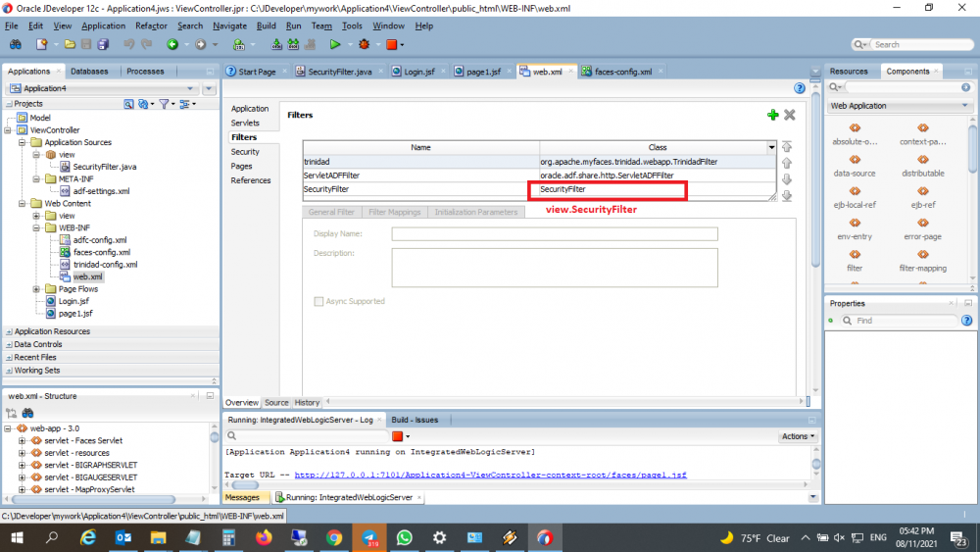Viewport: 980px width, 552px height.
Task: Click the Save All toolbar icon
Action: point(103,44)
